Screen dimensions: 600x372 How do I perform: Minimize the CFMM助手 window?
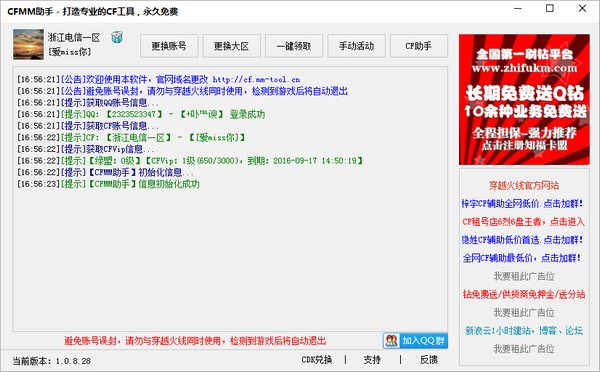[518, 8]
